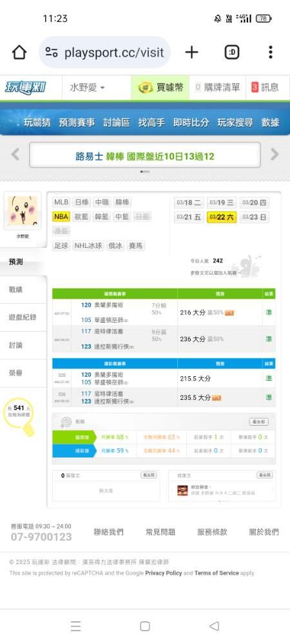Click the 聯絡我們 footer link
This screenshot has height=644, width=290.
(108, 532)
